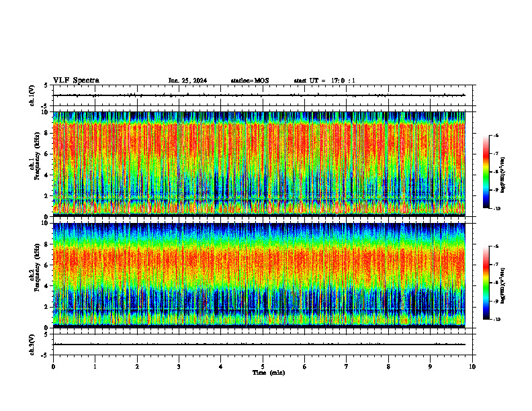Viewport: 532px width, 411px height.
Task: Click the "-6" tick on ch.1 color bar
Action: [496, 135]
